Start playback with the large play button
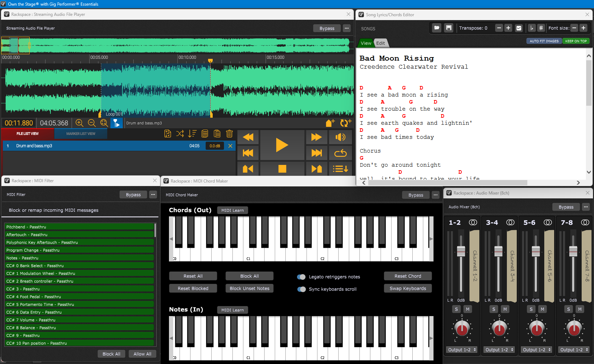594x364 pixels. pos(281,145)
